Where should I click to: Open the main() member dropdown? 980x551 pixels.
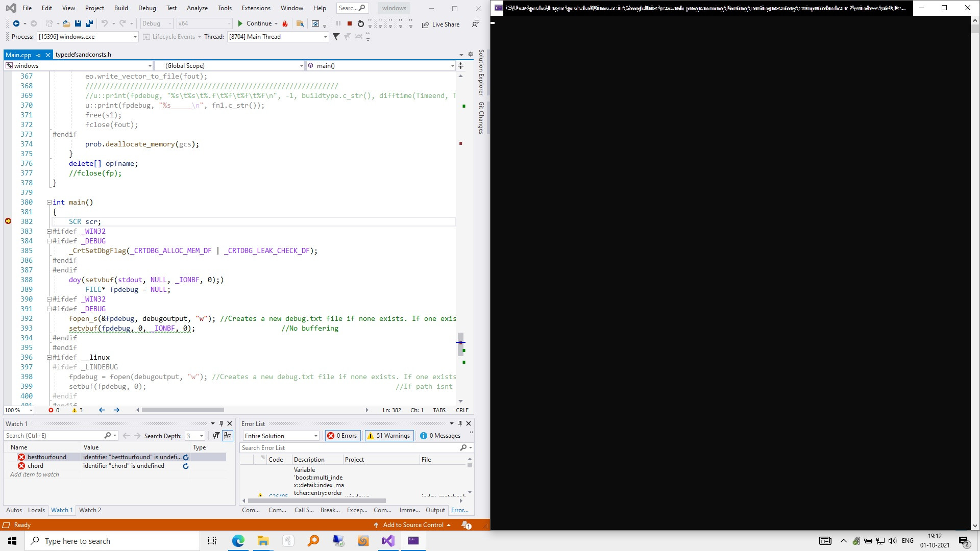(x=452, y=65)
